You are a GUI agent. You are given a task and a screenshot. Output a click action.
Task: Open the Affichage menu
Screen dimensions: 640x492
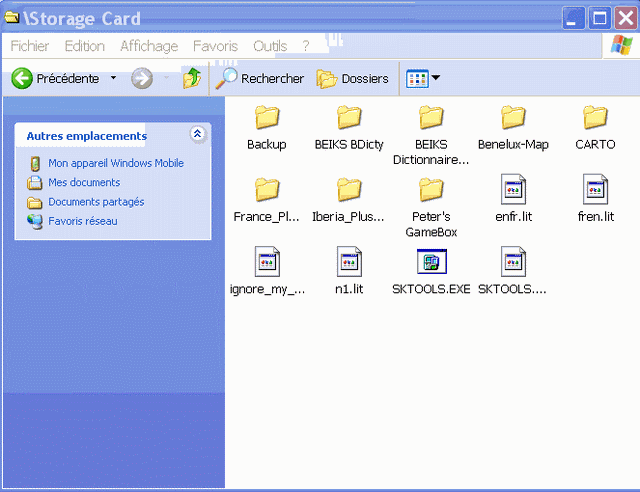(148, 46)
